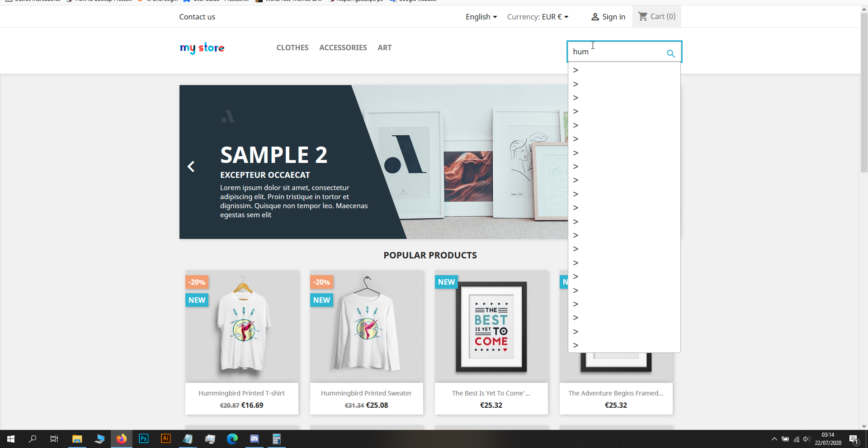The width and height of the screenshot is (868, 448).
Task: Click The Best Is Yet To Come poster image
Action: point(491,327)
